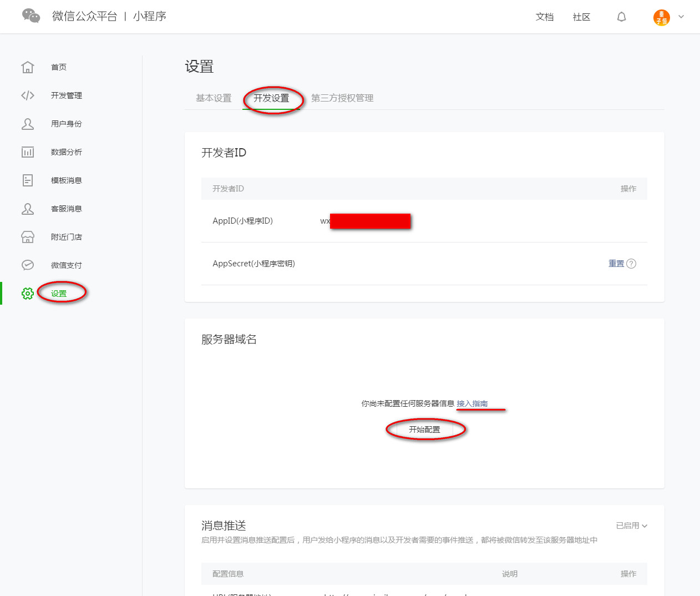This screenshot has width=700, height=596.
Task: Expand the 已启用 dropdown in 消息推送
Action: click(x=632, y=526)
